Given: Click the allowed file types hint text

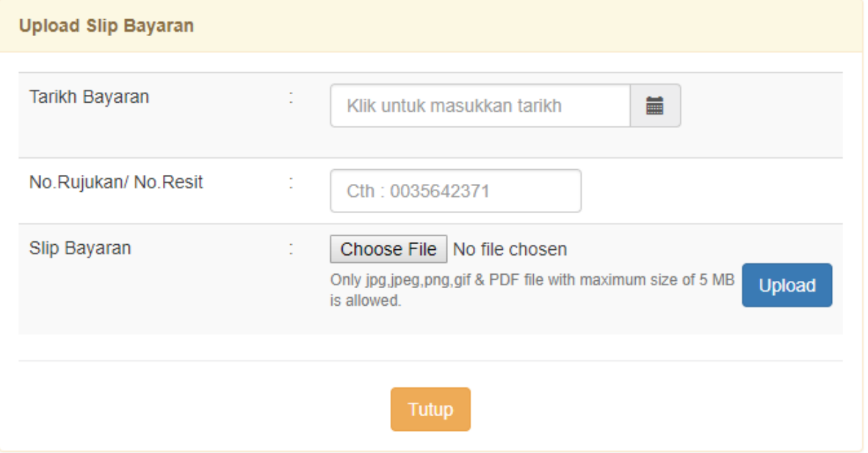Looking at the screenshot, I should coord(532,290).
